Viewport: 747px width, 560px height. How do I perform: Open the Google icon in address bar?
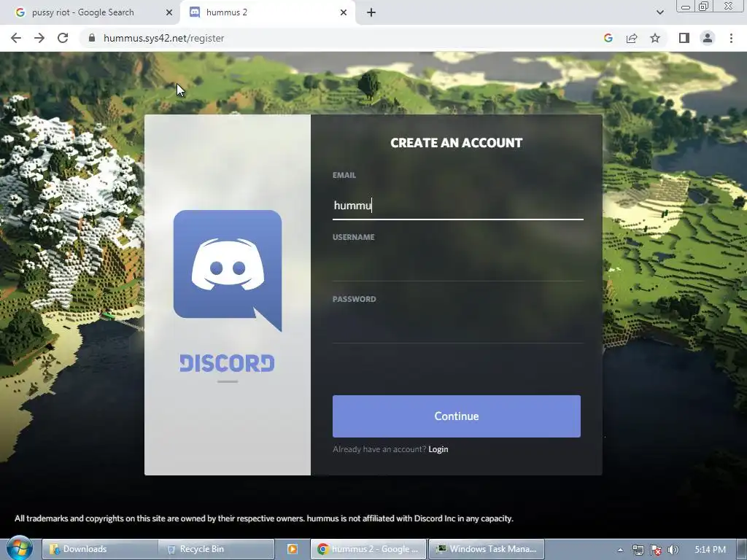point(608,38)
